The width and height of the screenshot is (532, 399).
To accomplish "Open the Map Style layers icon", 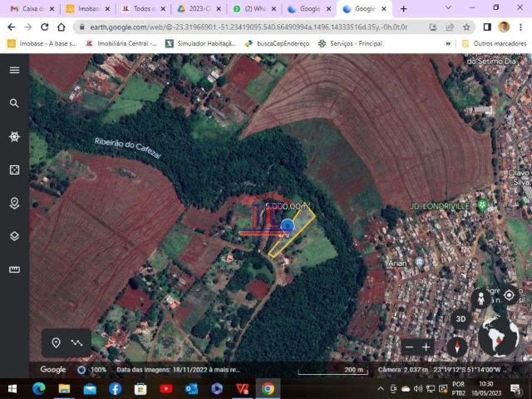I will [14, 236].
